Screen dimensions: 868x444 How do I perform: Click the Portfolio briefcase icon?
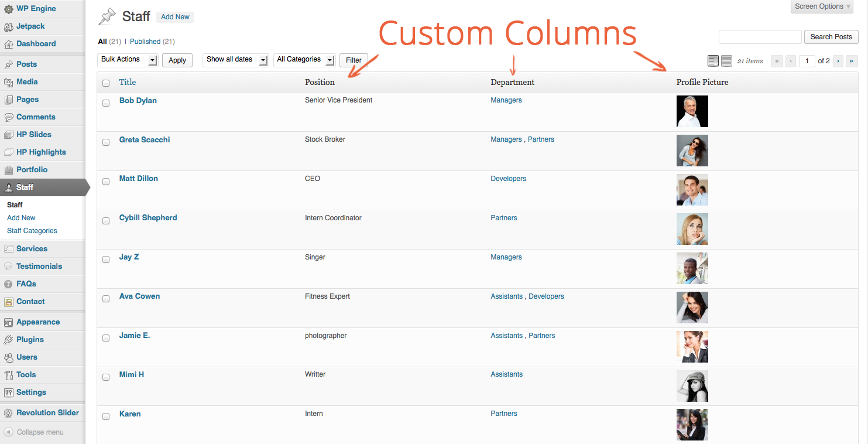(x=8, y=170)
